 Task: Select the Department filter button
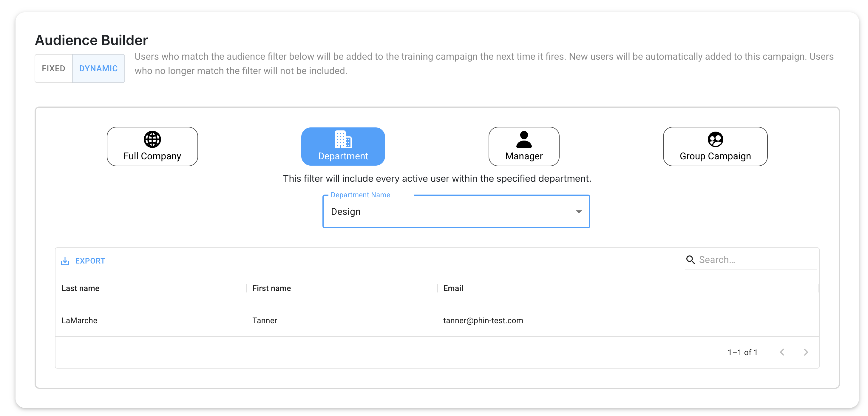(343, 146)
